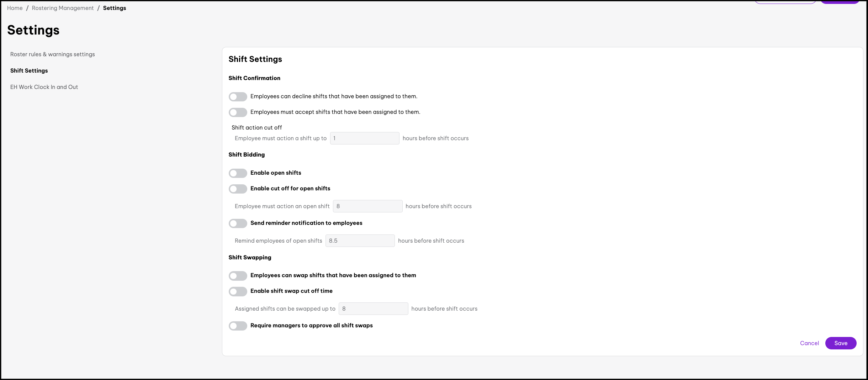This screenshot has height=380, width=868.
Task: Allow employees to swap assigned shifts
Action: pyautogui.click(x=238, y=276)
